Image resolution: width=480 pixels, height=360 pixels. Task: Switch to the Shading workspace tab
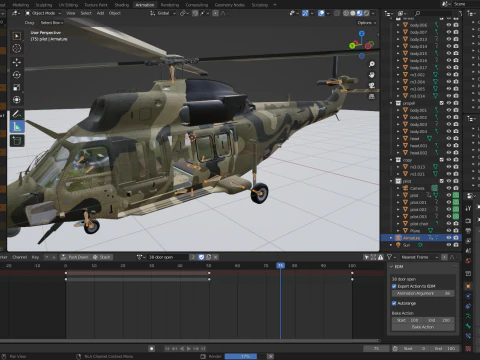(x=121, y=5)
